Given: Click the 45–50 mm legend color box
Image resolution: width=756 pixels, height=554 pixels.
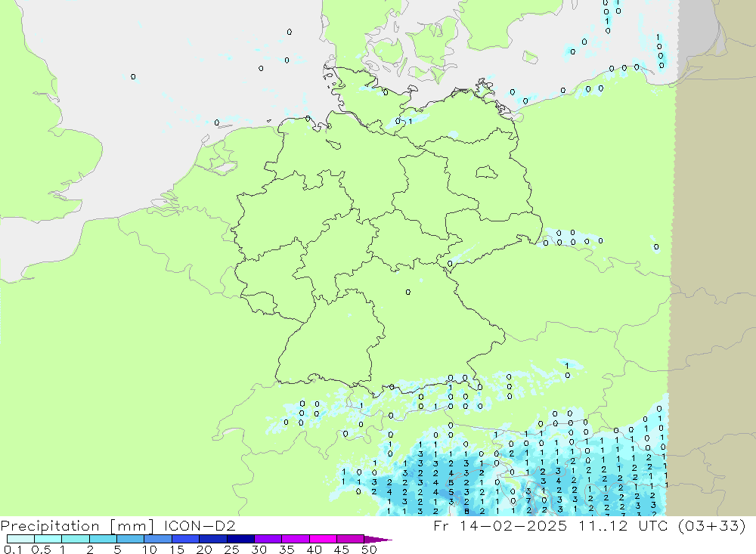Looking at the screenshot, I should (350, 539).
